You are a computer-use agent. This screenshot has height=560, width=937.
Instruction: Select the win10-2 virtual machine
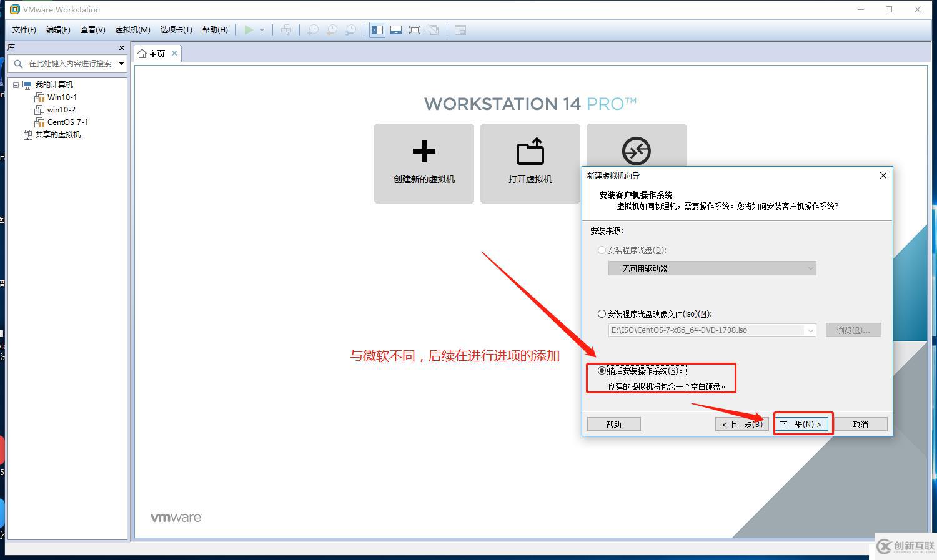tap(61, 110)
